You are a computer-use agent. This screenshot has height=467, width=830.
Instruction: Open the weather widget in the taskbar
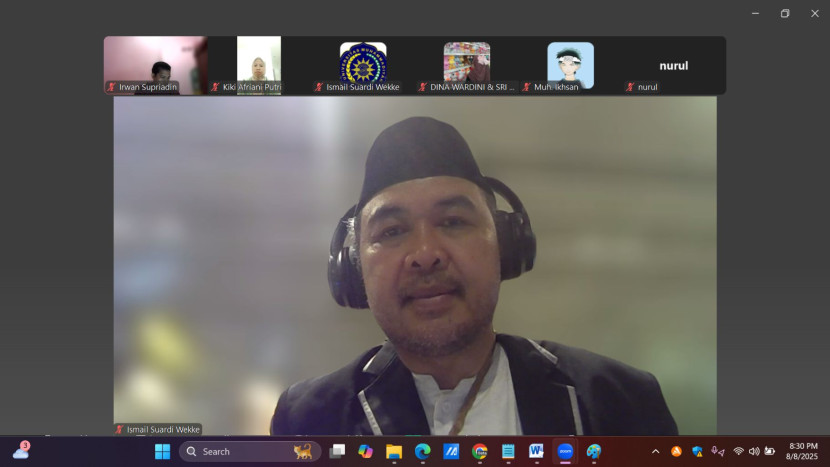click(x=21, y=451)
